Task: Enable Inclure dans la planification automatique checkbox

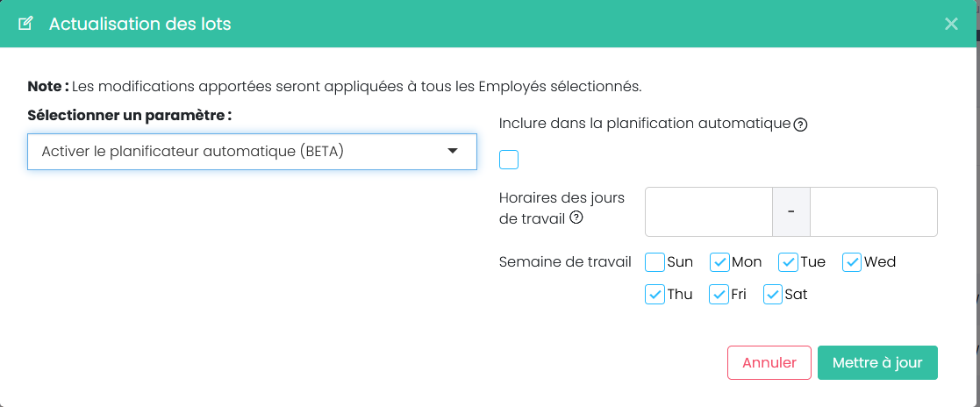Action: (509, 160)
